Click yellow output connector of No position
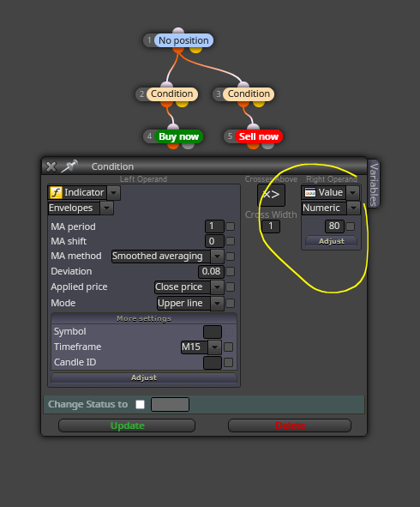Viewport: 420px width, 507px height. pos(195,50)
